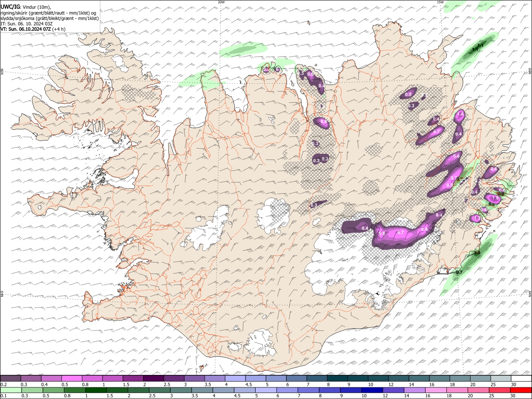
Task: Click the 'rigning/skúrir' legend description line
Action: tap(48, 12)
